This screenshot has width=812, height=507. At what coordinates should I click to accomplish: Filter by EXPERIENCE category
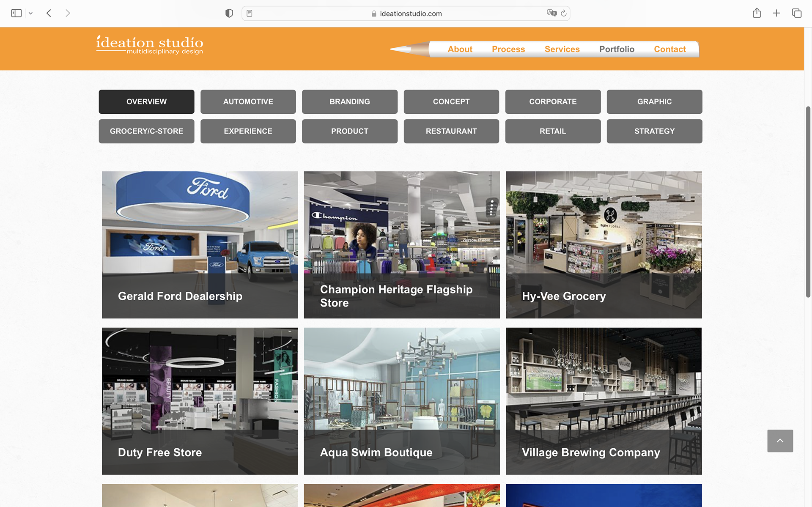(248, 131)
